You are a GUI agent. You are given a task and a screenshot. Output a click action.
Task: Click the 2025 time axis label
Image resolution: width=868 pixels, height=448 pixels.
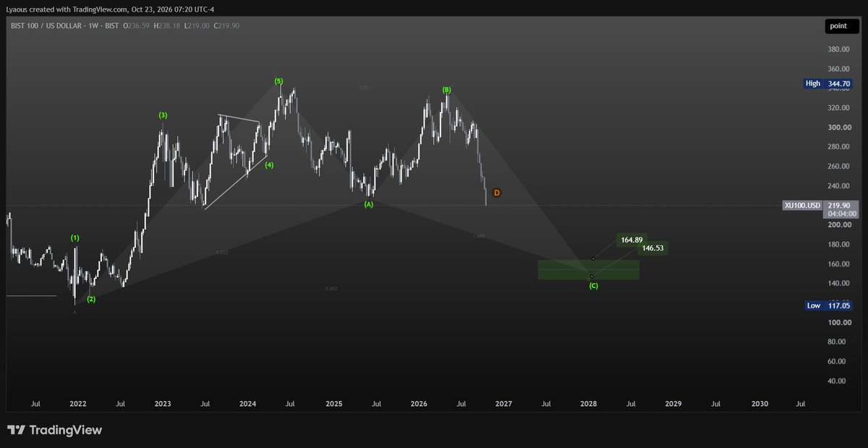(x=333, y=404)
